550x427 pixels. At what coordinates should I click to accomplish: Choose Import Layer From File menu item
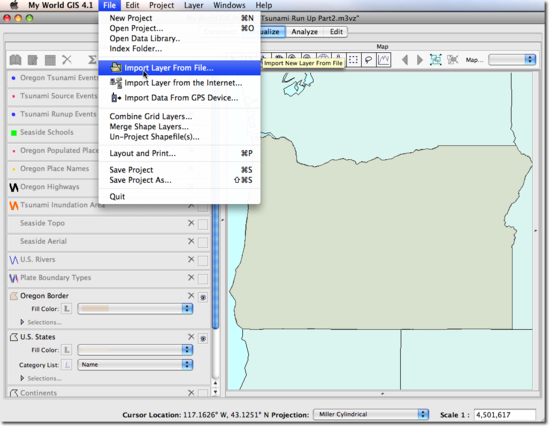(180, 68)
